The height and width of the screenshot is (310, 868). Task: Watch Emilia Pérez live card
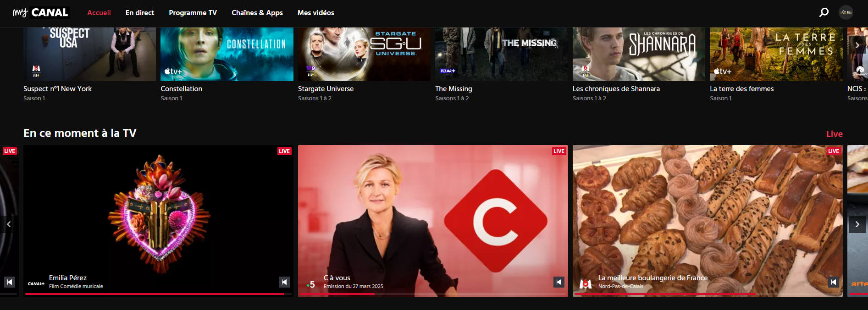pyautogui.click(x=158, y=221)
